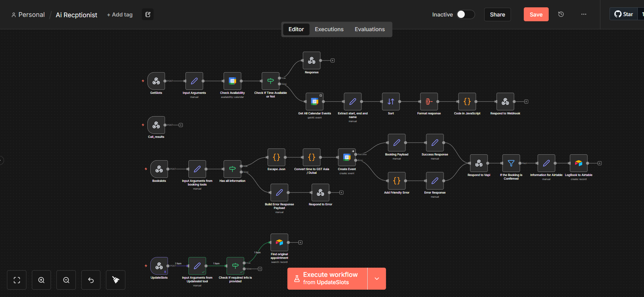Viewport: 644px width, 297px height.
Task: Open the Share dialog
Action: [x=497, y=14]
